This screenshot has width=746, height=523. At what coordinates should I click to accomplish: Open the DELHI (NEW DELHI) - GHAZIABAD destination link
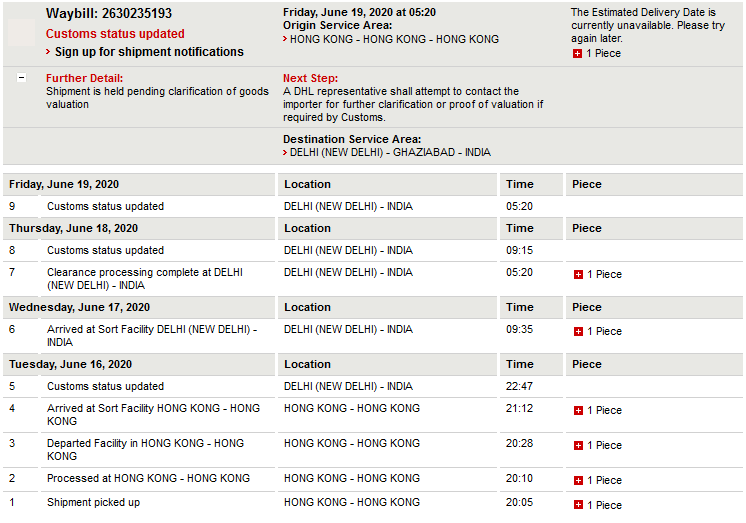coord(390,152)
